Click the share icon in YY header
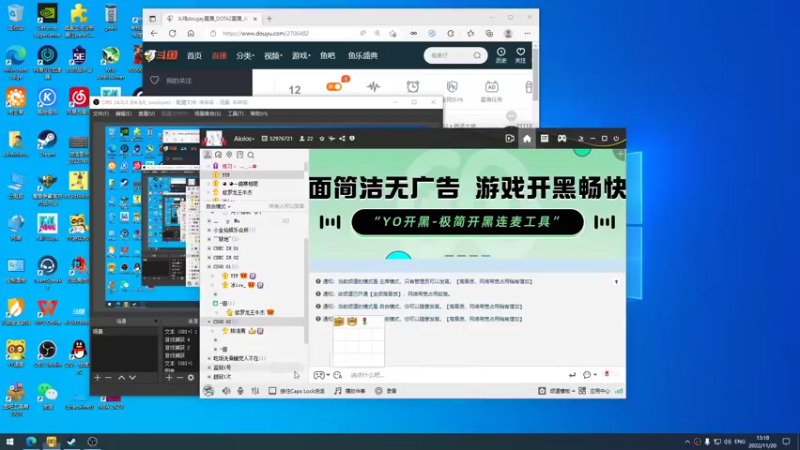This screenshot has height=450, width=800. tap(342, 138)
